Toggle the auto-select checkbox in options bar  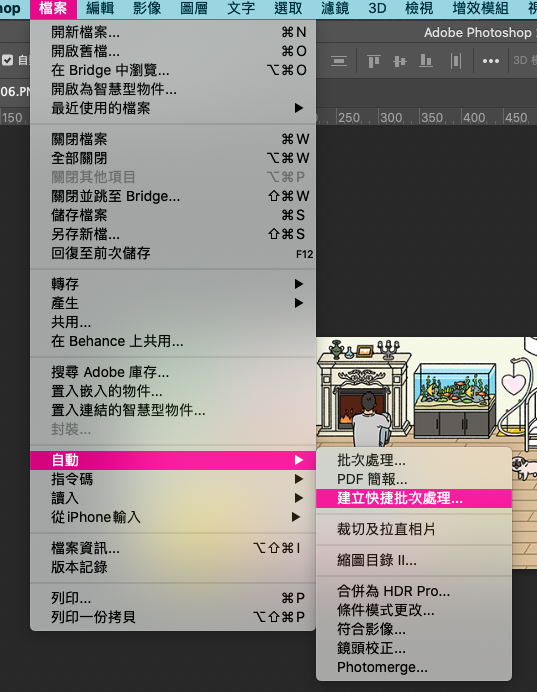pyautogui.click(x=8, y=60)
